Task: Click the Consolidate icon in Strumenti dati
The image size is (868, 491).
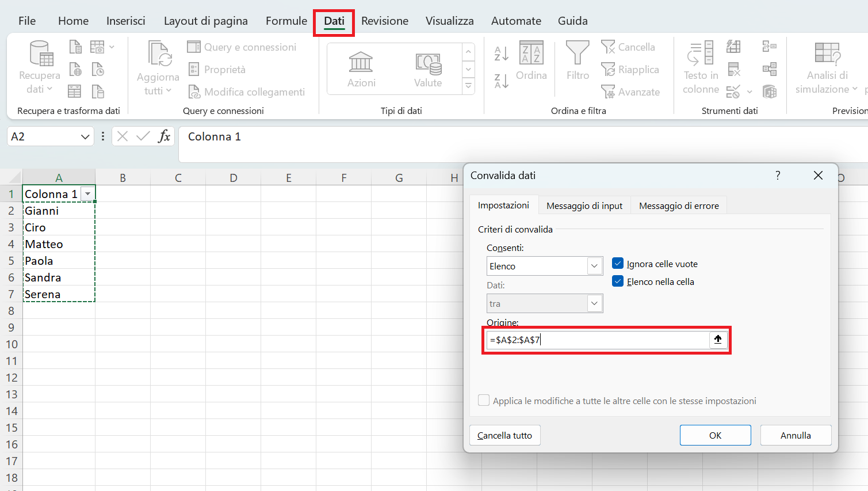Action: click(769, 47)
